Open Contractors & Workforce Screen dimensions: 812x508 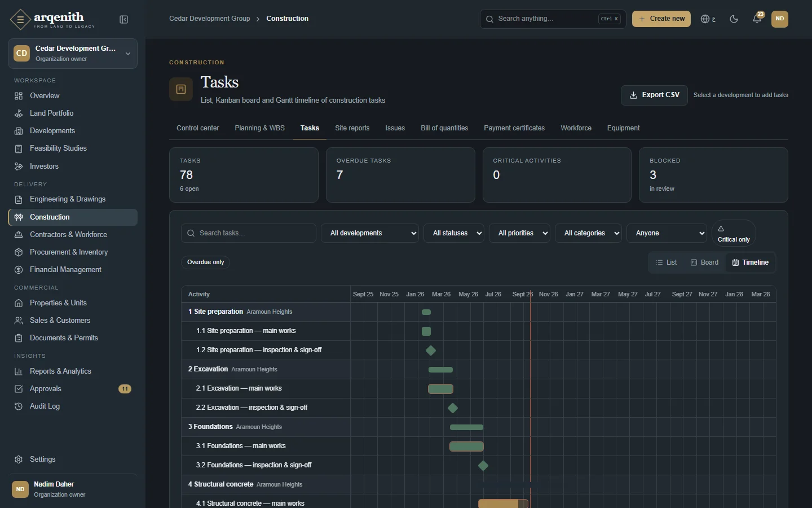73,235
